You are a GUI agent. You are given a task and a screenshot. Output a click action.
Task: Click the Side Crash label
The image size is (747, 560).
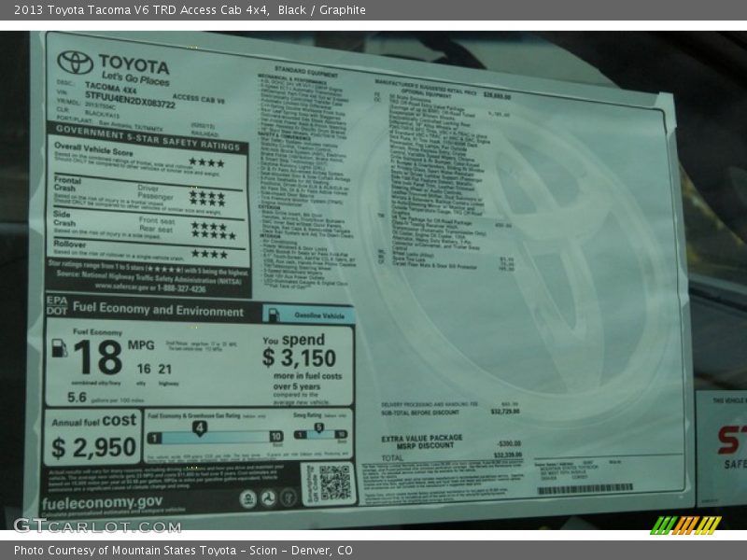click(x=64, y=218)
